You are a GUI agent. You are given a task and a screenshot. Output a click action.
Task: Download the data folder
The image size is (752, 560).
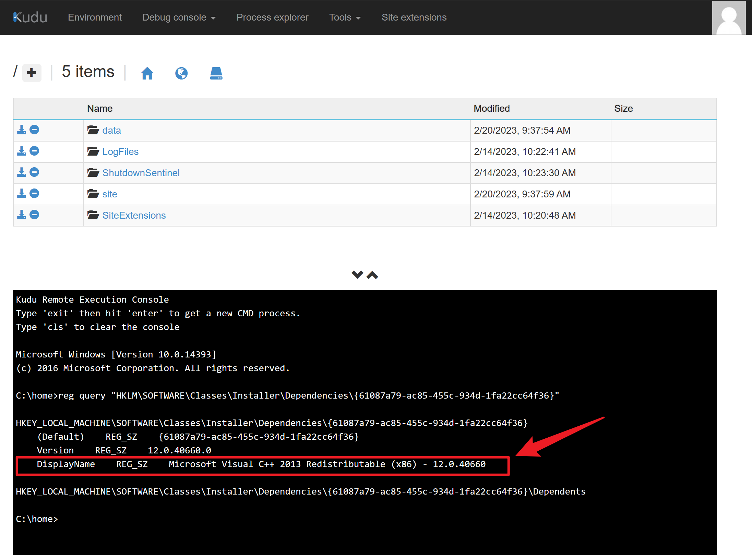[x=22, y=130]
